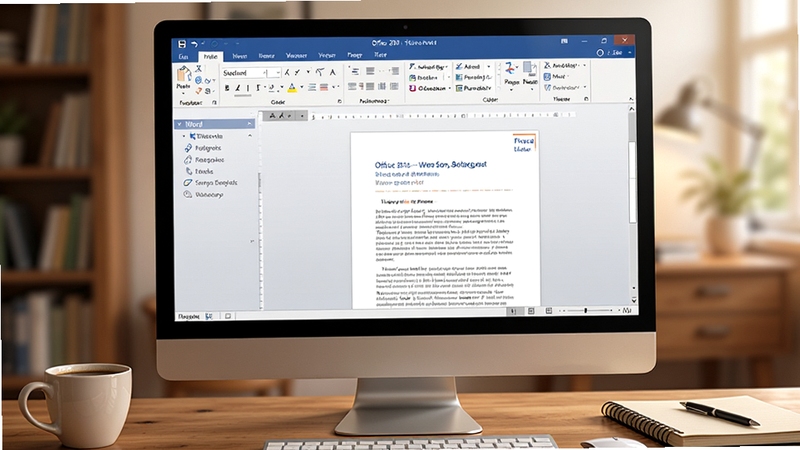This screenshot has width=800, height=450.
Task: Select the last navigation item with a clock icon
Action: coord(204,194)
